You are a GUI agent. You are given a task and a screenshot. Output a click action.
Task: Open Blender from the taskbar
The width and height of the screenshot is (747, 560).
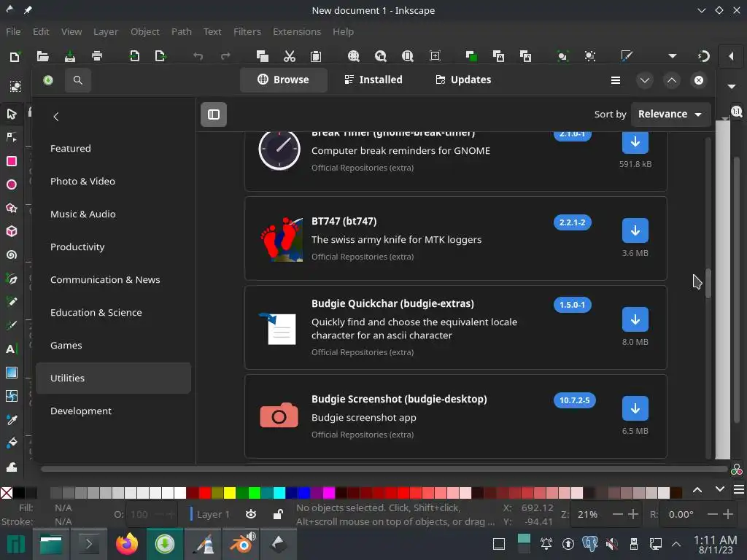point(242,544)
